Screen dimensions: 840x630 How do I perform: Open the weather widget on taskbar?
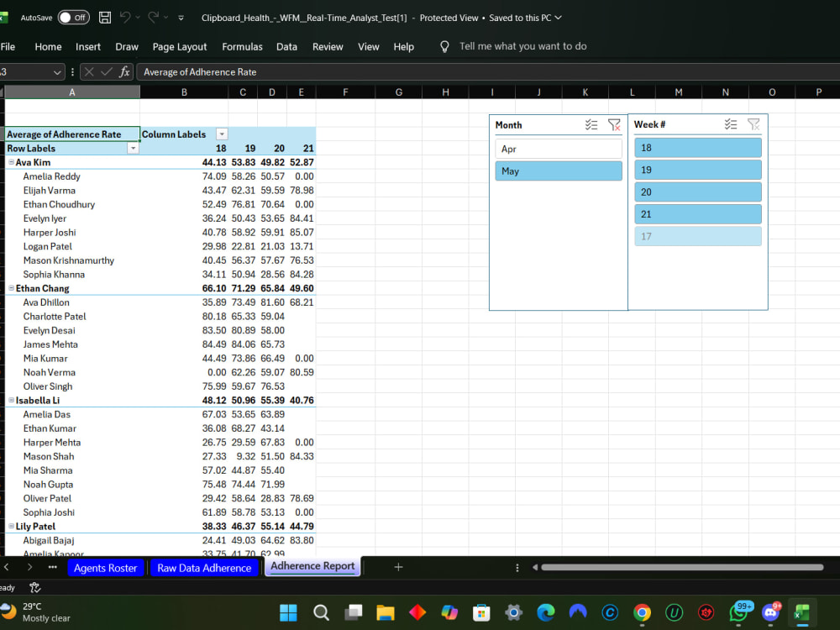coord(36,612)
